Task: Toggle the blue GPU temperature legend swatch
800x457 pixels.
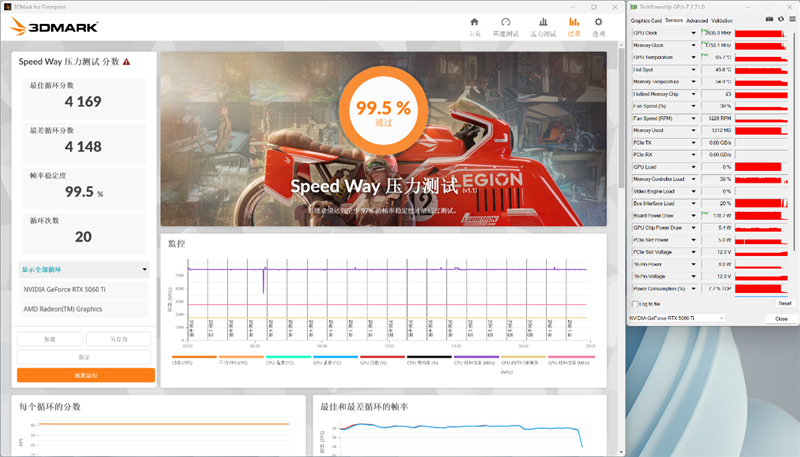Action: coord(335,357)
